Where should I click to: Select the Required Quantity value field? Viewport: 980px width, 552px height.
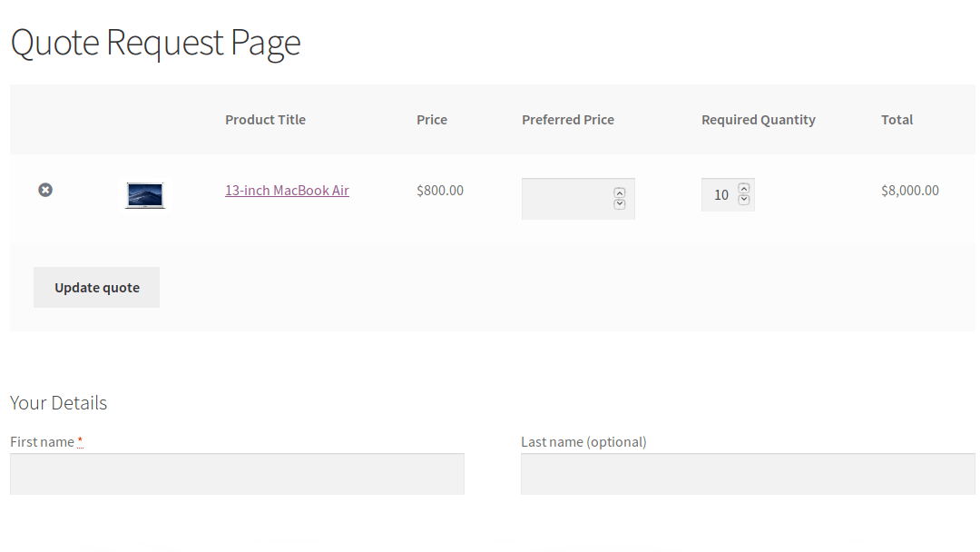click(721, 194)
